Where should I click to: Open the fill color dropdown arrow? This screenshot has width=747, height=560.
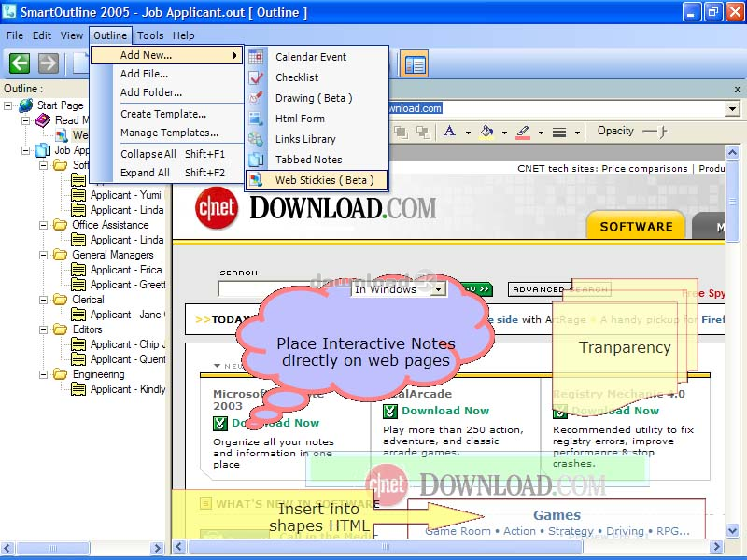click(x=504, y=133)
